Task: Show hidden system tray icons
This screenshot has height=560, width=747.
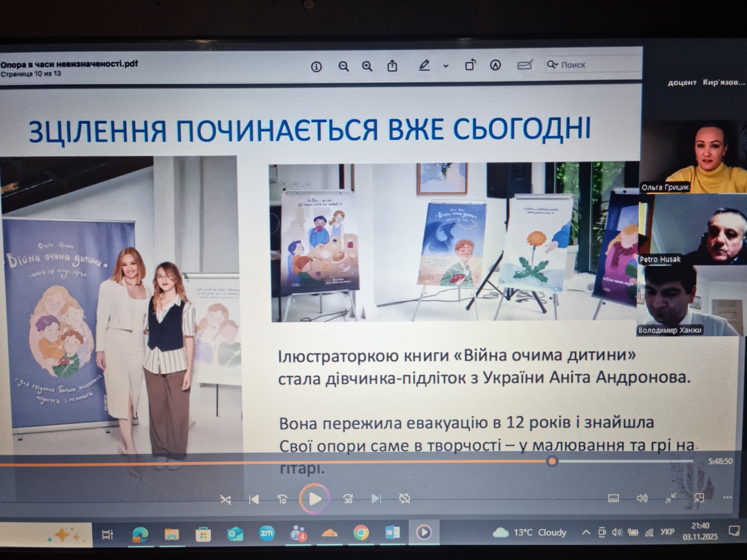Action: (x=586, y=532)
